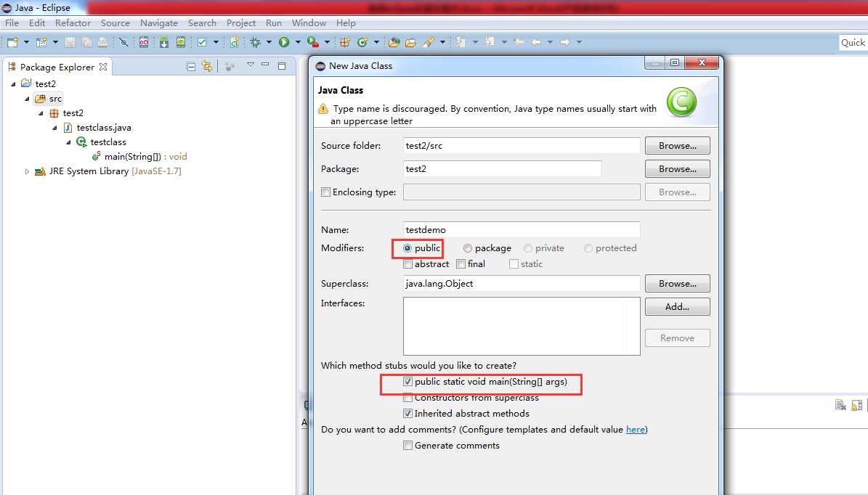Click the Open Type toolbar icon
The image size is (868, 495).
point(394,42)
